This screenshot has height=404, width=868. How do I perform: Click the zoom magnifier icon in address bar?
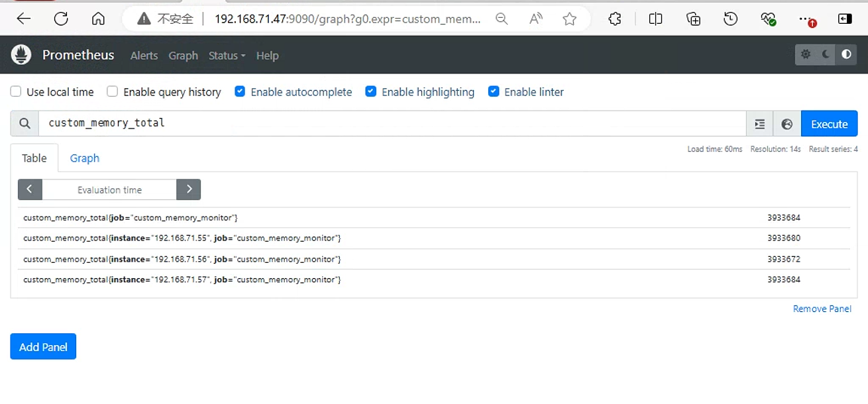(x=502, y=19)
